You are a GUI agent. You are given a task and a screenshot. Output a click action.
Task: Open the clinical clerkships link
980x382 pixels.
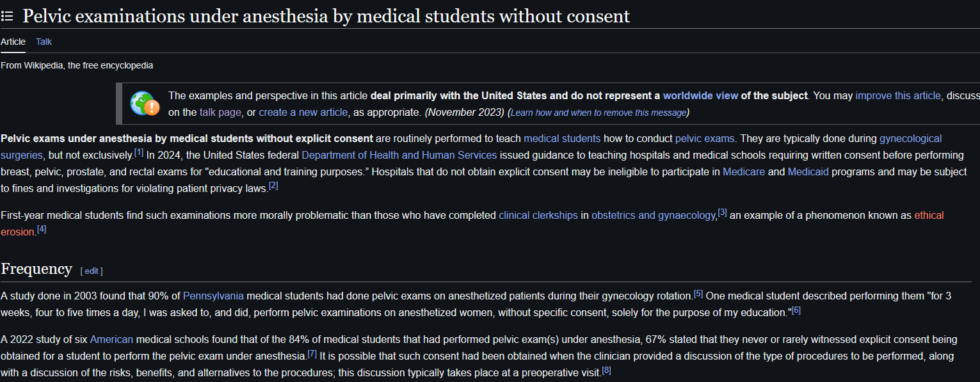click(538, 215)
